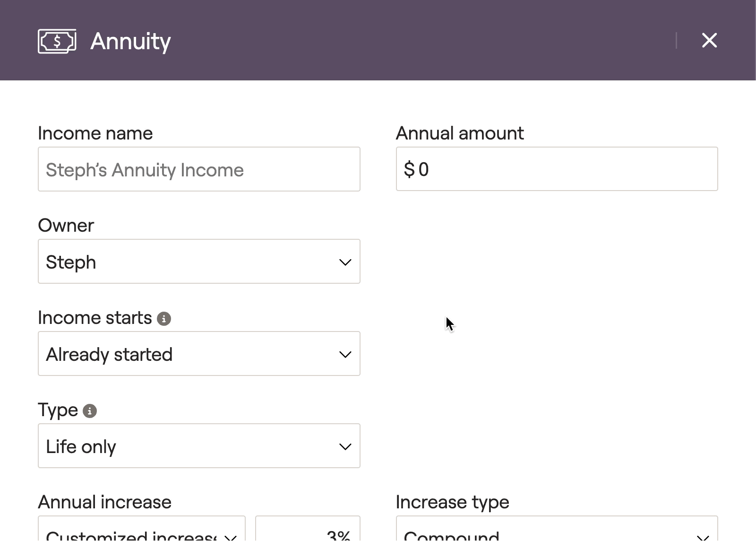The height and width of the screenshot is (541, 756).
Task: Click the chevron arrow in Income starts field
Action: pos(345,354)
